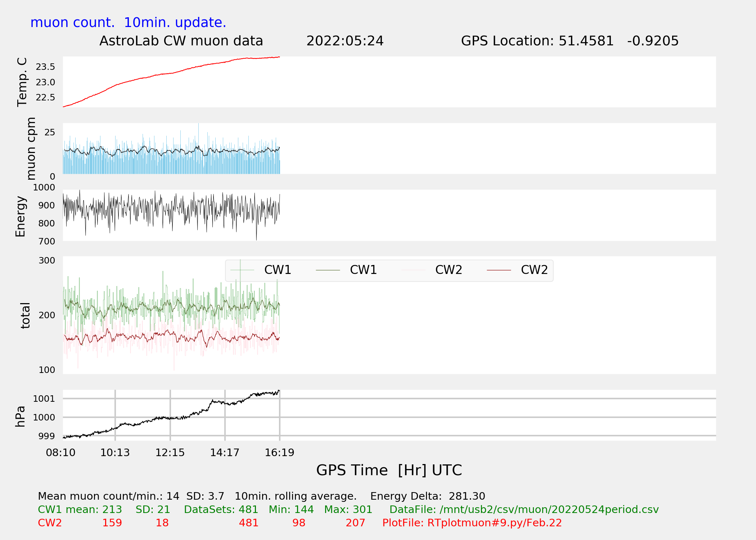Click the 'CW1 mean: 213' statistic

(80, 510)
